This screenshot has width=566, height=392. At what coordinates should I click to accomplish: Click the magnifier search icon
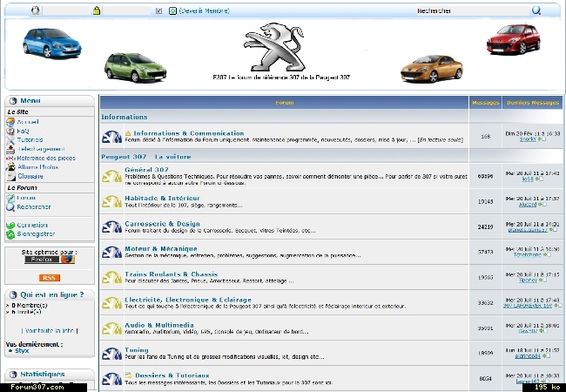tap(536, 10)
